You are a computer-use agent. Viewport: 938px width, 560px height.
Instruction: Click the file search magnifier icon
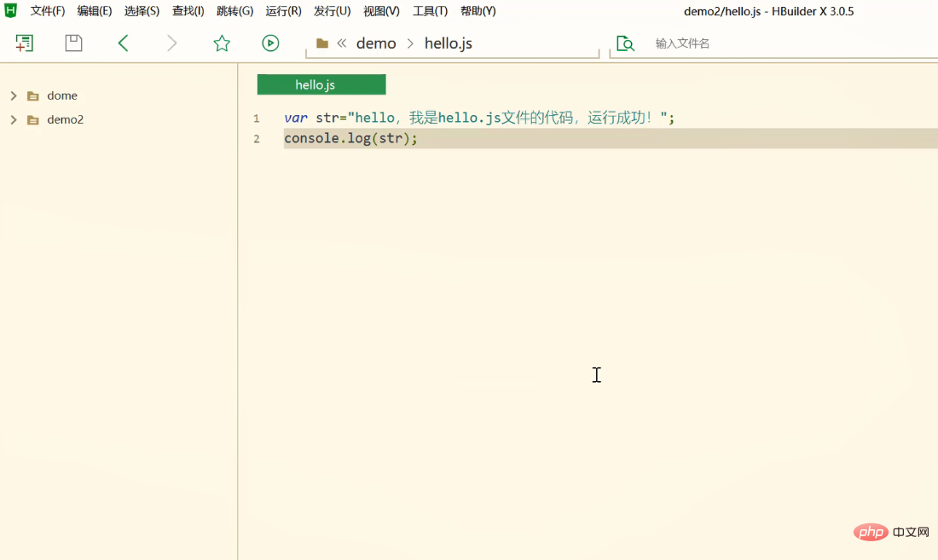coord(625,43)
